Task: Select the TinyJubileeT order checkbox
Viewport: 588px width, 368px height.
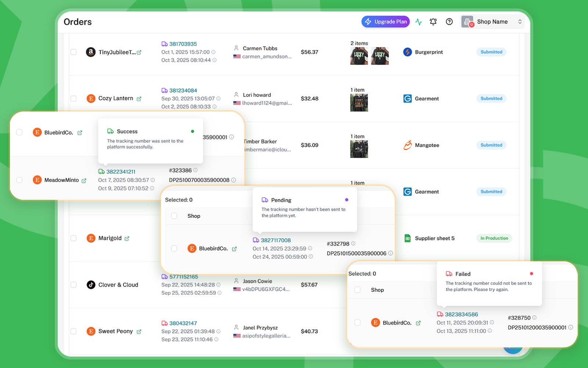Action: pos(73,52)
